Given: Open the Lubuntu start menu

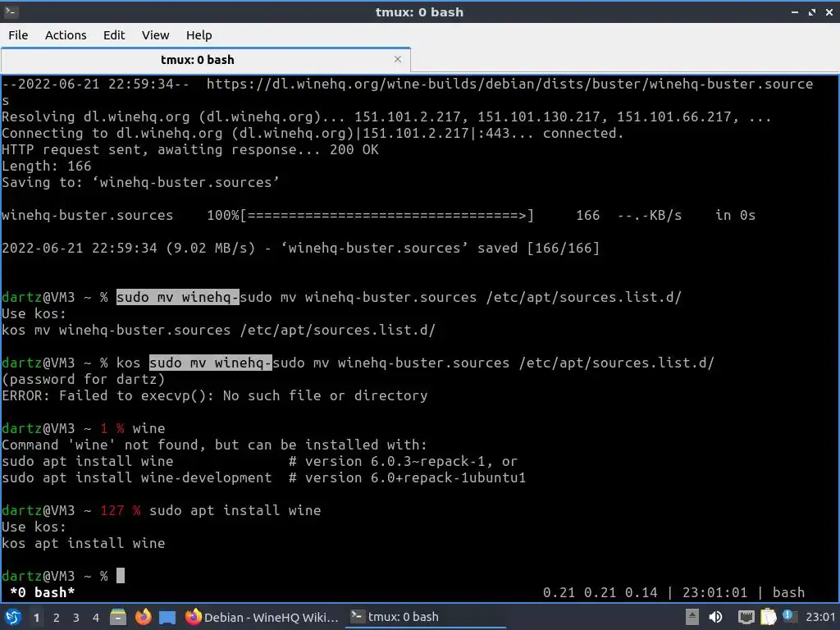Looking at the screenshot, I should coord(13,617).
